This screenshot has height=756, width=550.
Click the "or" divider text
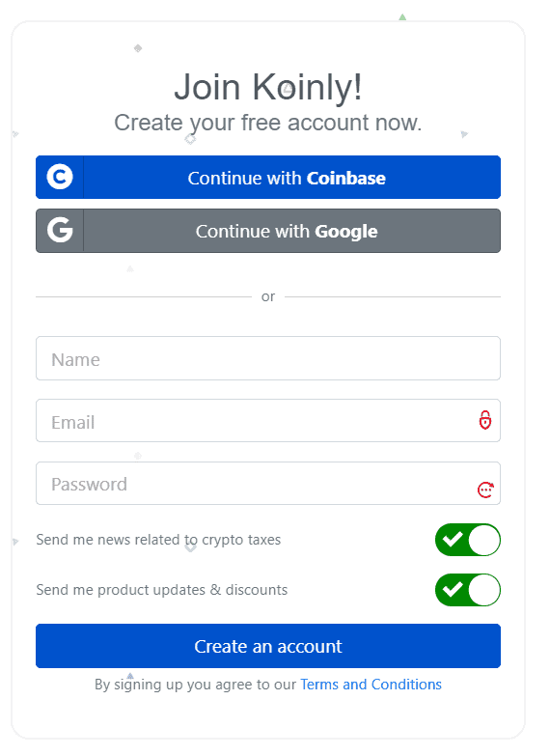click(x=268, y=296)
